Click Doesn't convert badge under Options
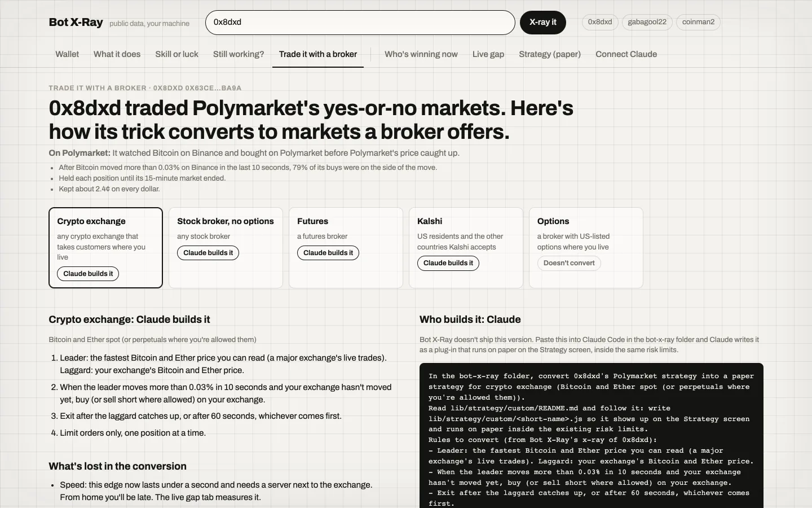This screenshot has height=508, width=812. pos(569,263)
